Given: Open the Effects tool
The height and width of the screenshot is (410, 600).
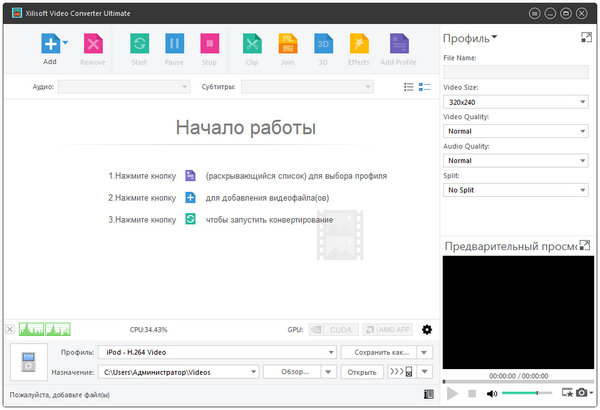Looking at the screenshot, I should click(358, 44).
